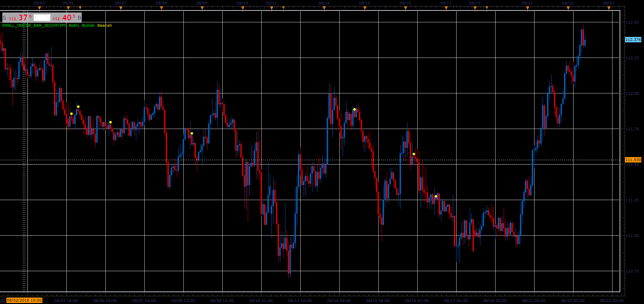Viewport: 644px width, 304px height.
Task: Click the 08/03 16:00 time axis label
Action: (x=66, y=301)
